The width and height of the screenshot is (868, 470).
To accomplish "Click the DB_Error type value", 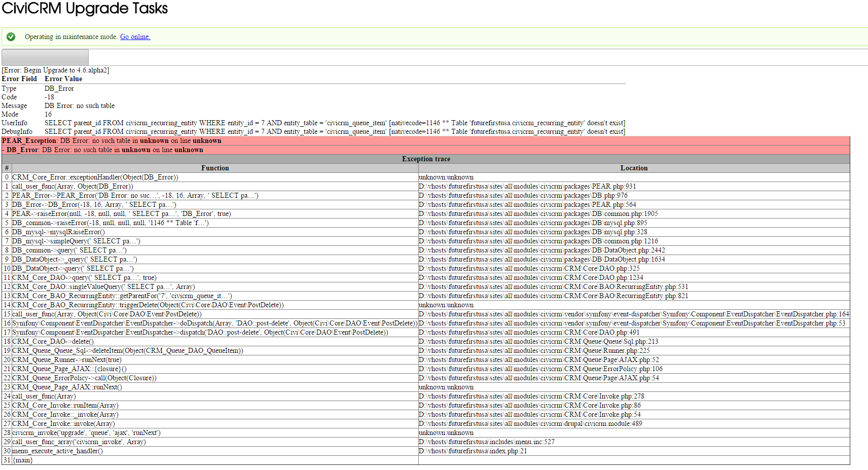I will 59,89.
